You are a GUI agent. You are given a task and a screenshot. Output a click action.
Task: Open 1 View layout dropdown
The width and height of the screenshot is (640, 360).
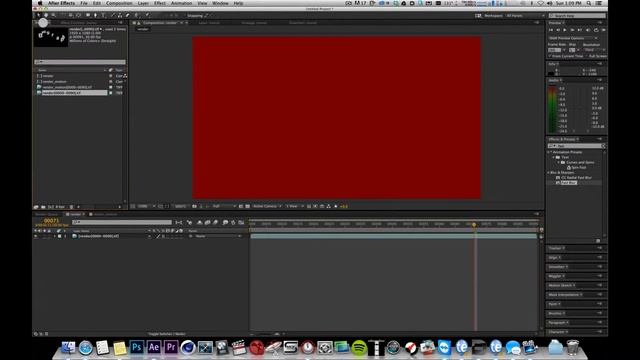(294, 207)
